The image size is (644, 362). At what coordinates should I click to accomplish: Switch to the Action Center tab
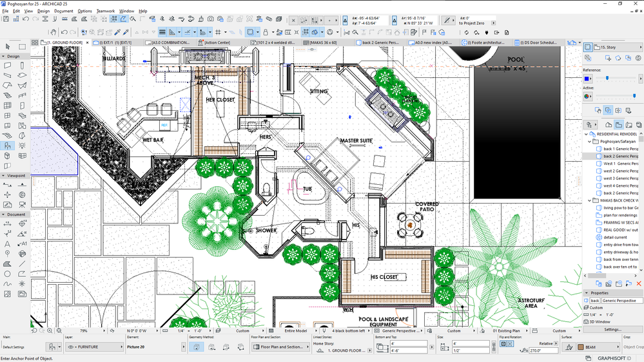pyautogui.click(x=218, y=43)
